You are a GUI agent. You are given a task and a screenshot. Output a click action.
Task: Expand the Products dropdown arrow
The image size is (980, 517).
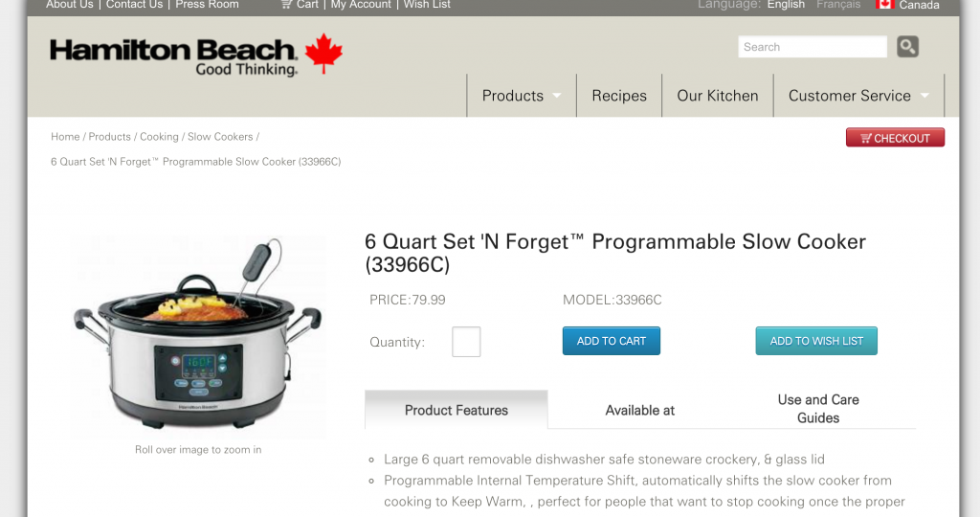(557, 96)
